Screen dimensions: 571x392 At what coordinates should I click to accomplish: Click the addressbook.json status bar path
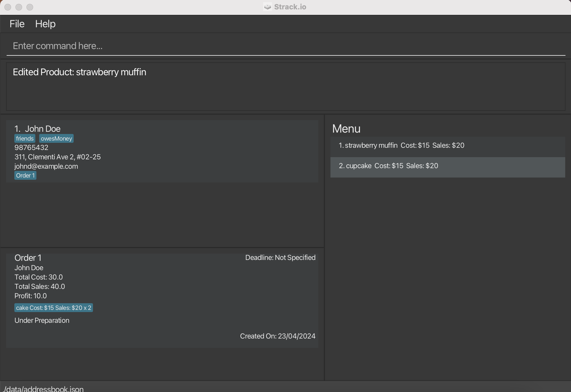click(44, 389)
